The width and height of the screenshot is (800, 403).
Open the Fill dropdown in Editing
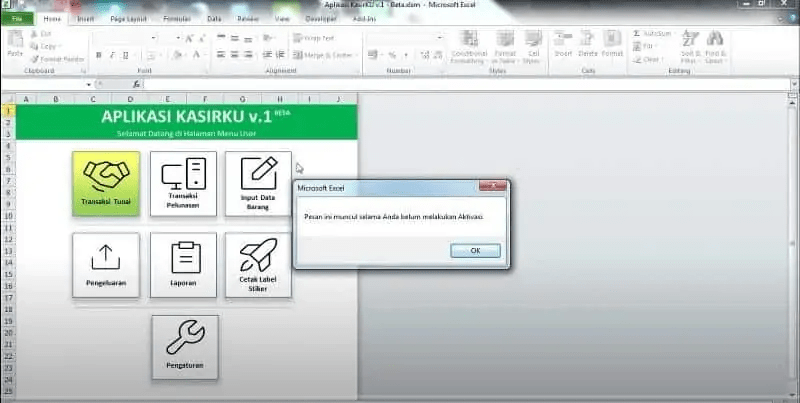(x=645, y=46)
